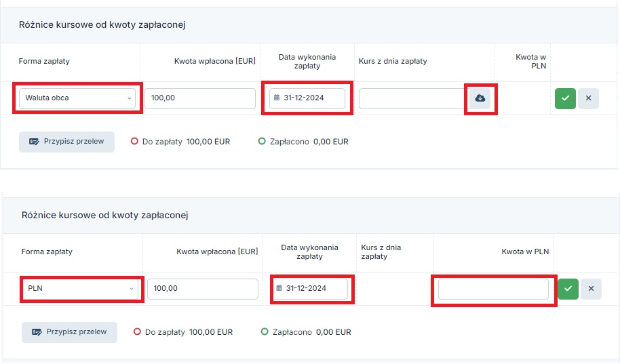Screen dimensions: 620x364
Task: Click the calendar icon in lower date field
Action: tap(279, 288)
